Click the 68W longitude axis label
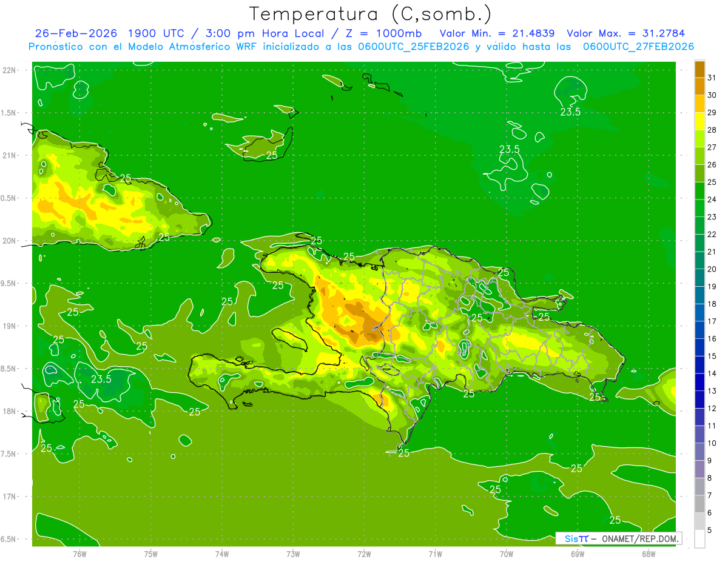This screenshot has height=562, width=728. pyautogui.click(x=649, y=554)
